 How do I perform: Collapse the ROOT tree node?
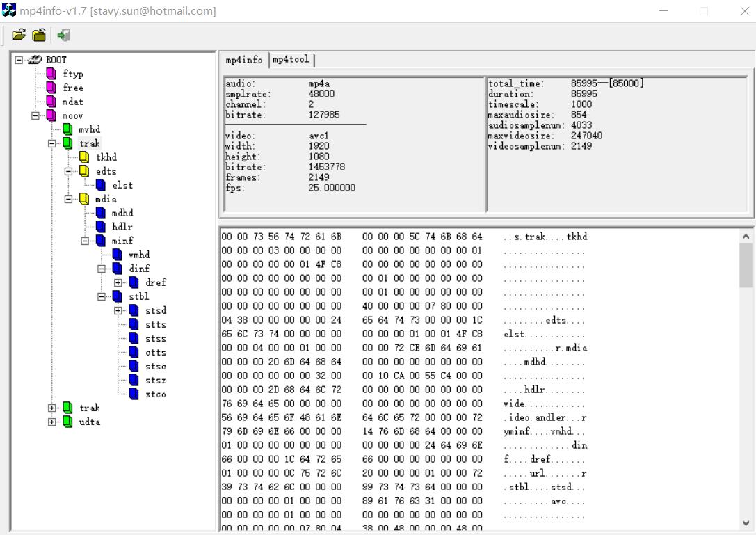19,60
